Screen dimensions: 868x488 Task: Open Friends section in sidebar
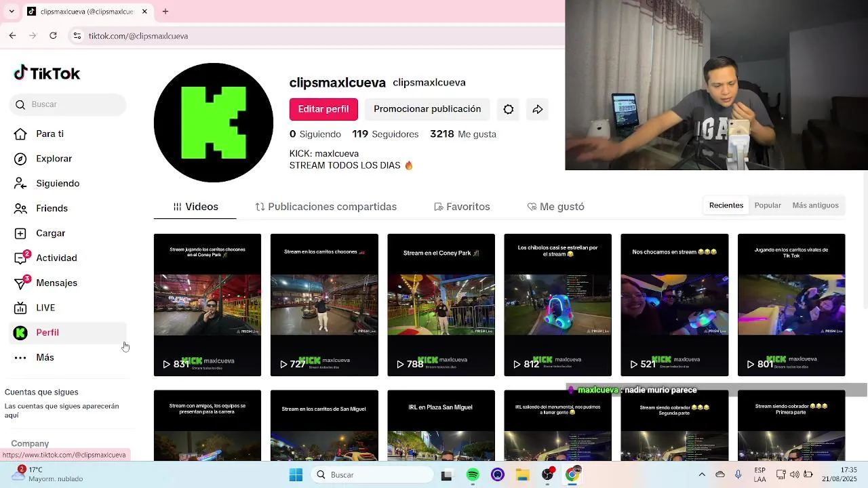pos(41,208)
